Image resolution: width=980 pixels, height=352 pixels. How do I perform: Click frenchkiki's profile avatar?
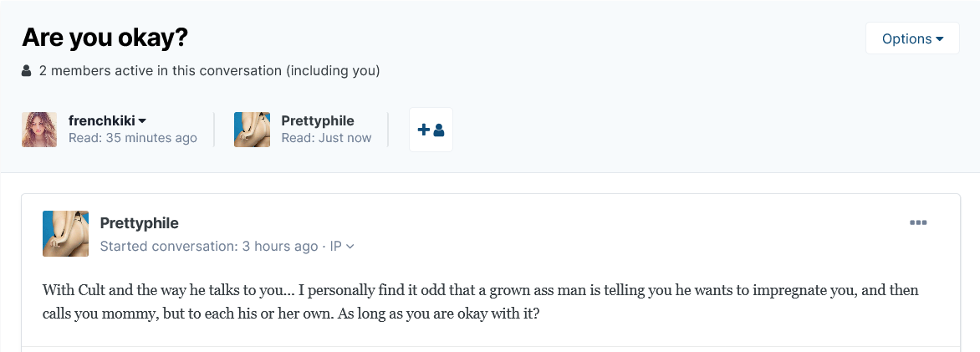[x=39, y=130]
